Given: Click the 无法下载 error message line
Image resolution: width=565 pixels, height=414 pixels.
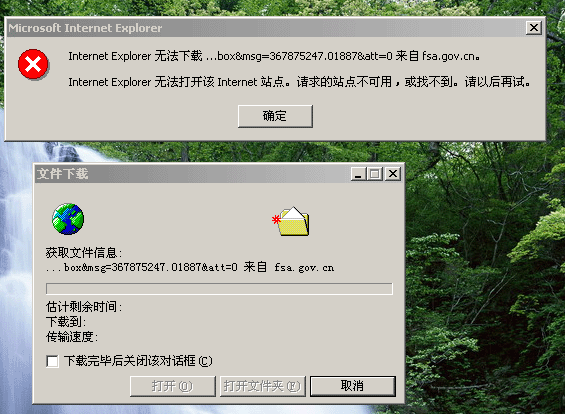Looking at the screenshot, I should click(x=274, y=56).
